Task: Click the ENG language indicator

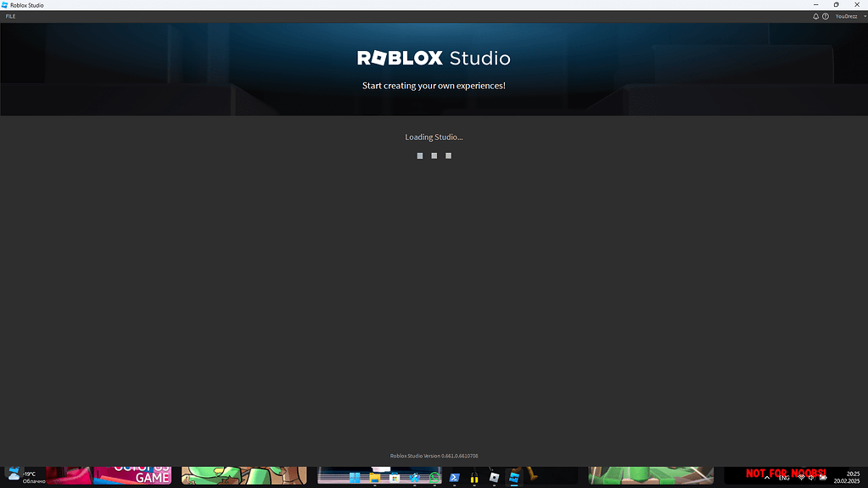Action: [784, 478]
